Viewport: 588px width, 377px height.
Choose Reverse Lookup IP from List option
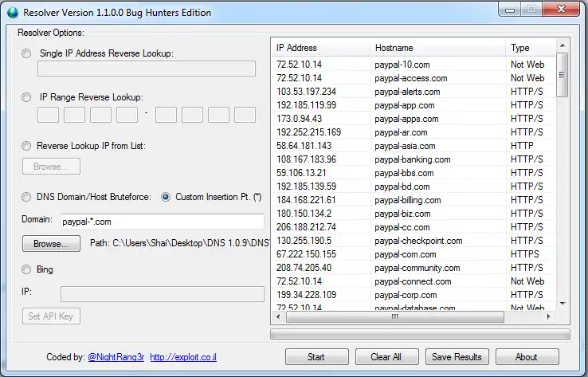(x=26, y=146)
